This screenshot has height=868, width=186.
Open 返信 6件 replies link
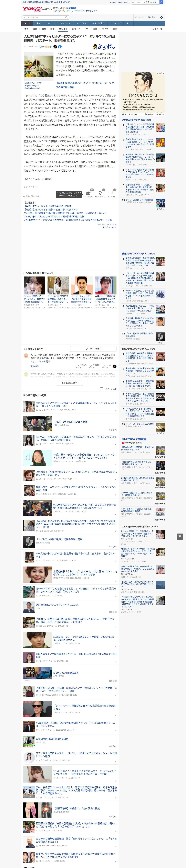35,366
